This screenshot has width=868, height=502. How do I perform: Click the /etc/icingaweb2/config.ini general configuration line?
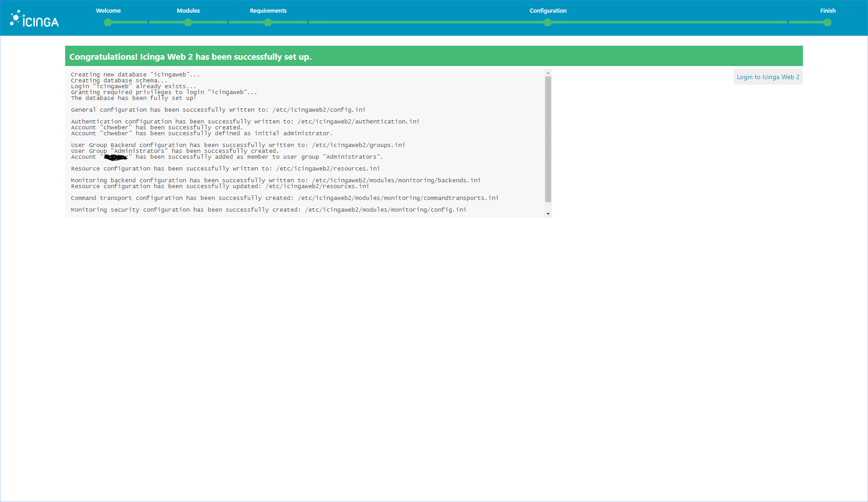[x=218, y=109]
